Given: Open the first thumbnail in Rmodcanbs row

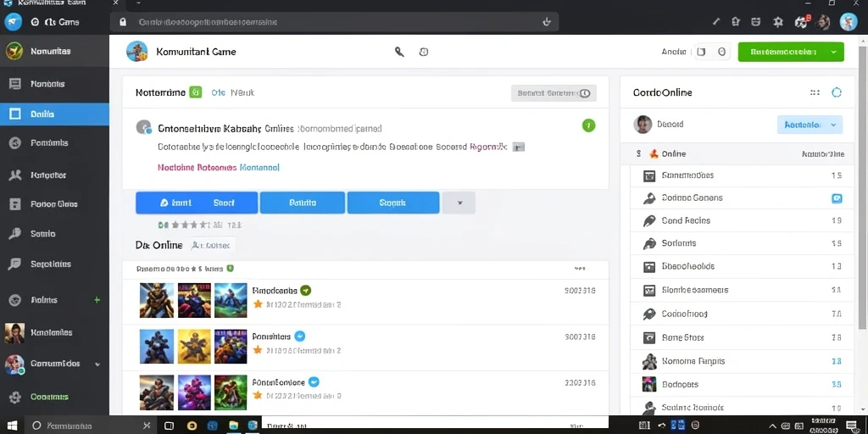Looking at the screenshot, I should [157, 300].
